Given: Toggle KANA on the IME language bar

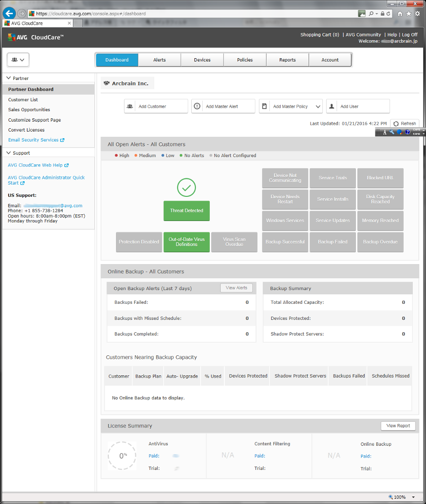Looking at the screenshot, I should pos(417,134).
